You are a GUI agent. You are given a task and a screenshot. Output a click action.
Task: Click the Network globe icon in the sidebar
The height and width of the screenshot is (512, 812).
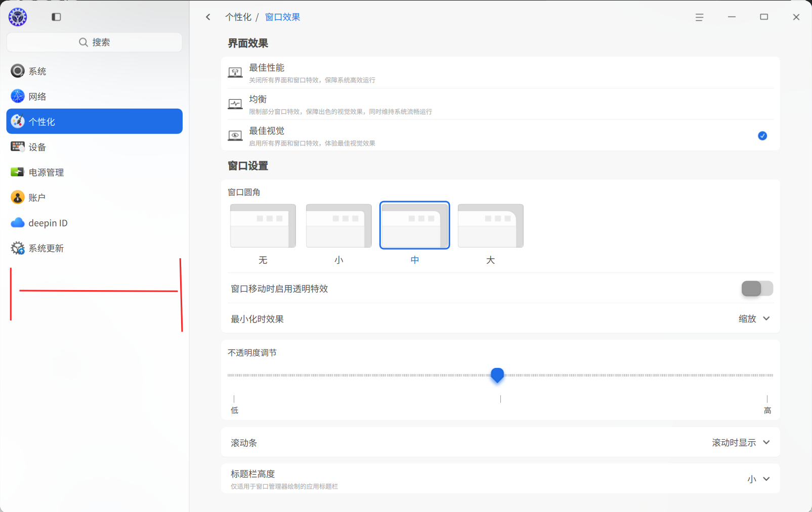(x=18, y=96)
